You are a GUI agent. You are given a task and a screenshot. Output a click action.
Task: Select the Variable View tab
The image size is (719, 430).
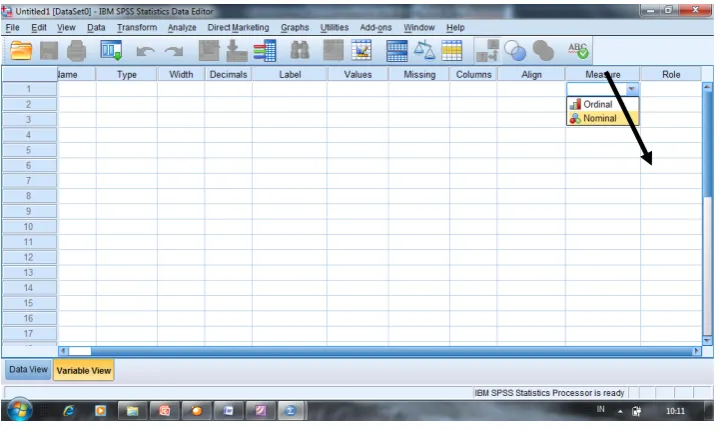tap(84, 370)
